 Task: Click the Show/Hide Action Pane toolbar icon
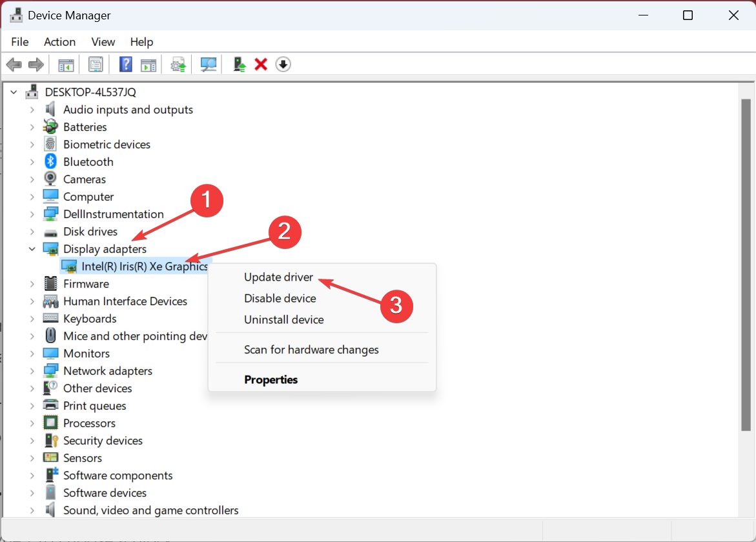(x=148, y=65)
